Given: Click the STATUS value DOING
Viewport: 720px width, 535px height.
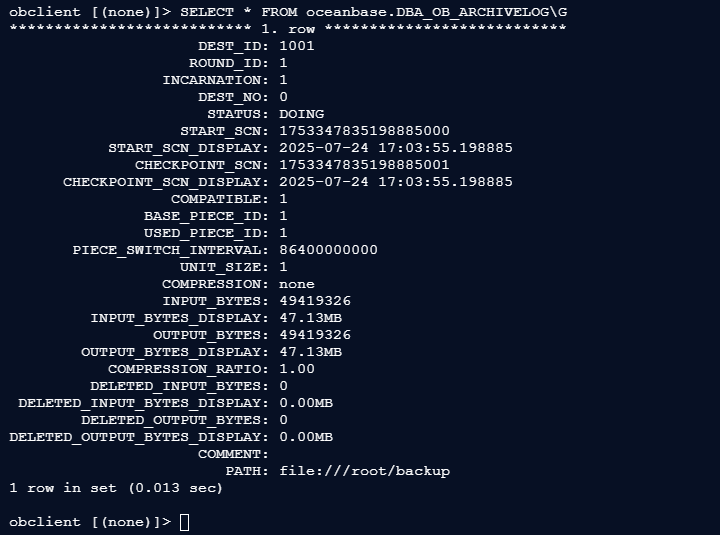Looking at the screenshot, I should pos(301,114).
